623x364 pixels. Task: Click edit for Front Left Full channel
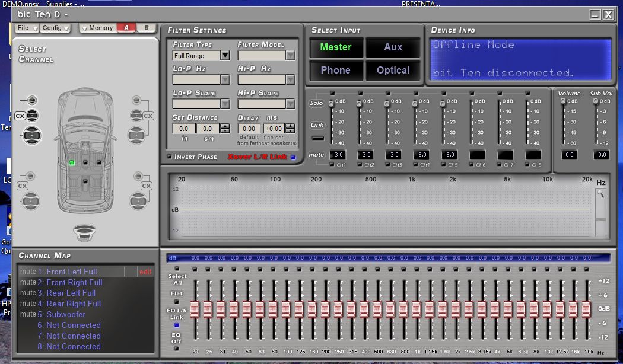145,272
